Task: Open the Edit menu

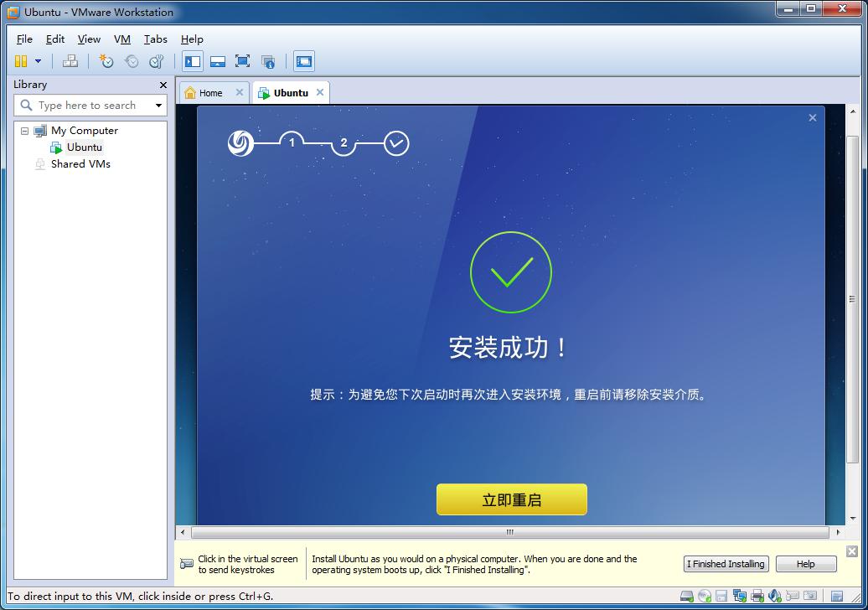Action: point(54,39)
